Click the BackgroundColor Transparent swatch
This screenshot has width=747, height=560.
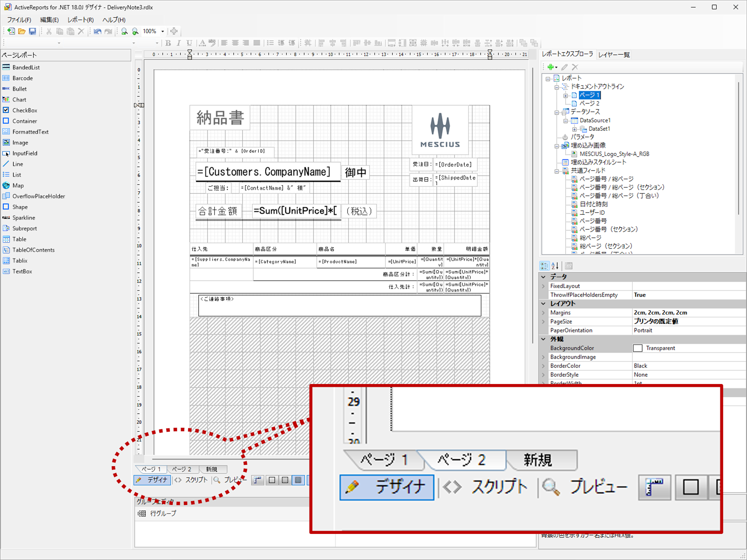point(638,348)
